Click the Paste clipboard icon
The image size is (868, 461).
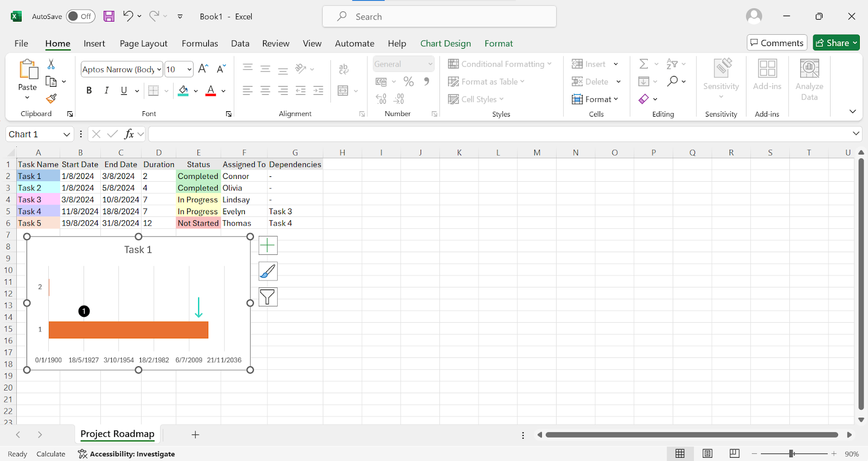[x=28, y=69]
